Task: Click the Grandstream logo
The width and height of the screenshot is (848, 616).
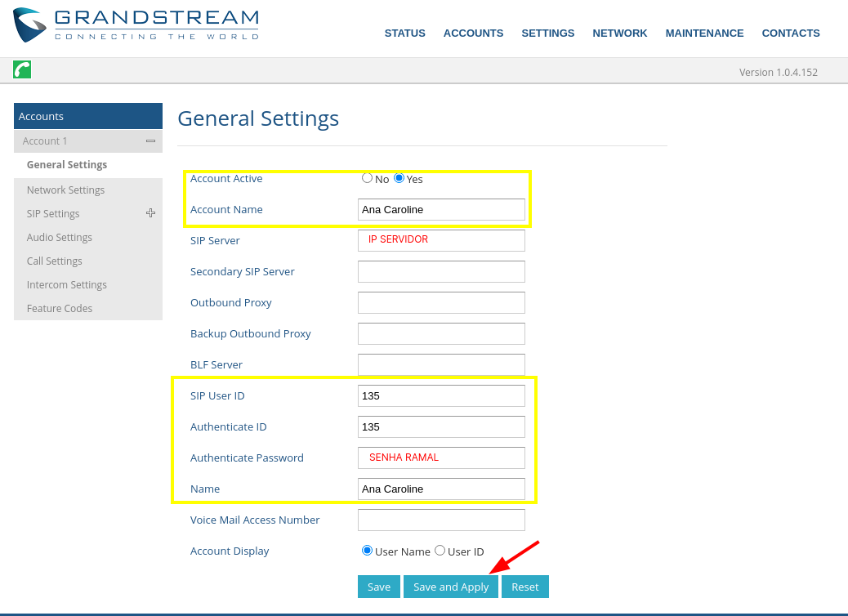Action: (x=136, y=25)
